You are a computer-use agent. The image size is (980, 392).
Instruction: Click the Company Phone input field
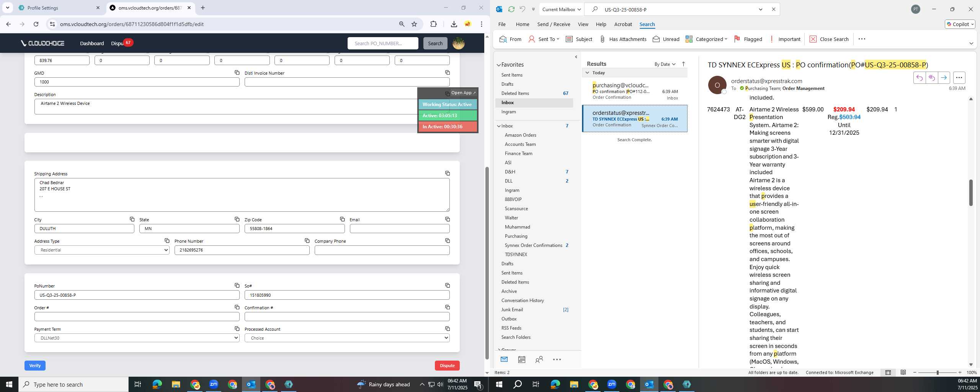382,250
